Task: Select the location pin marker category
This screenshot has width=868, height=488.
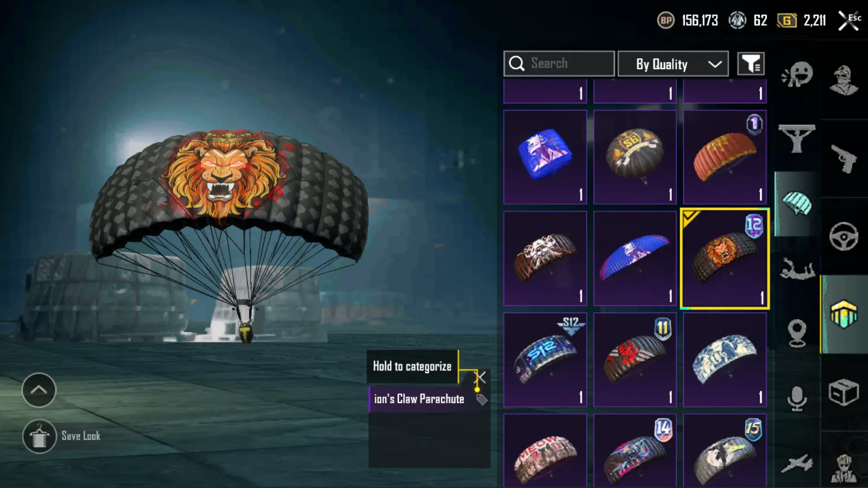Action: (797, 333)
